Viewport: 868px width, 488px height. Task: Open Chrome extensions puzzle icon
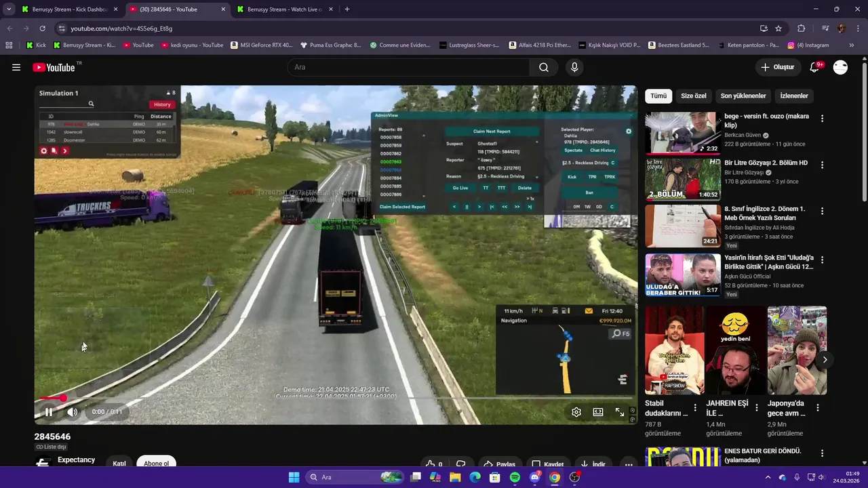[801, 28]
